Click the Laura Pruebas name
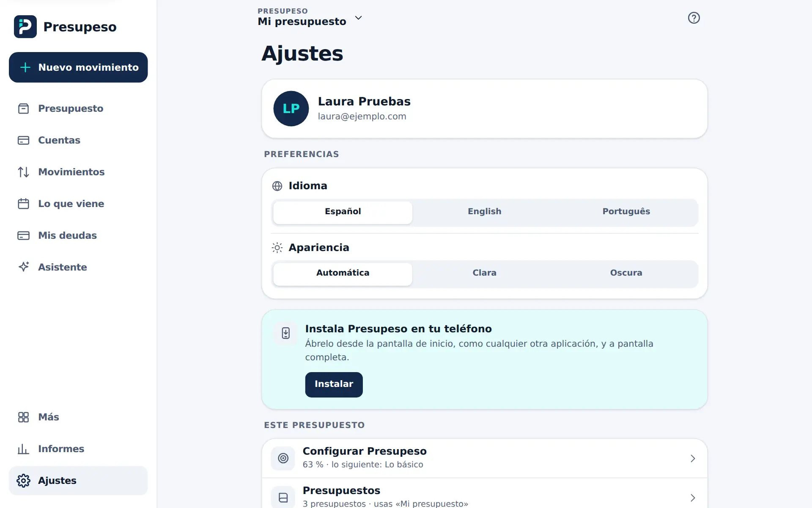Viewport: 812px width, 508px height. [364, 101]
